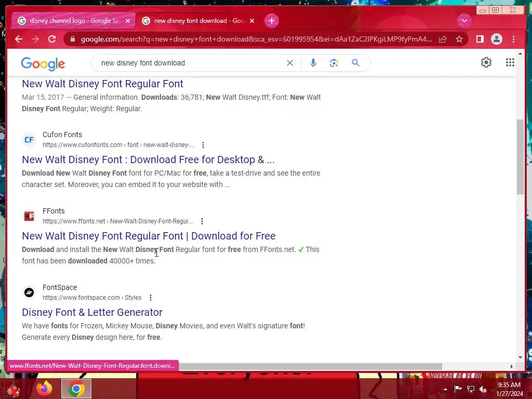
Task: Click the forward navigation arrow
Action: (x=35, y=39)
